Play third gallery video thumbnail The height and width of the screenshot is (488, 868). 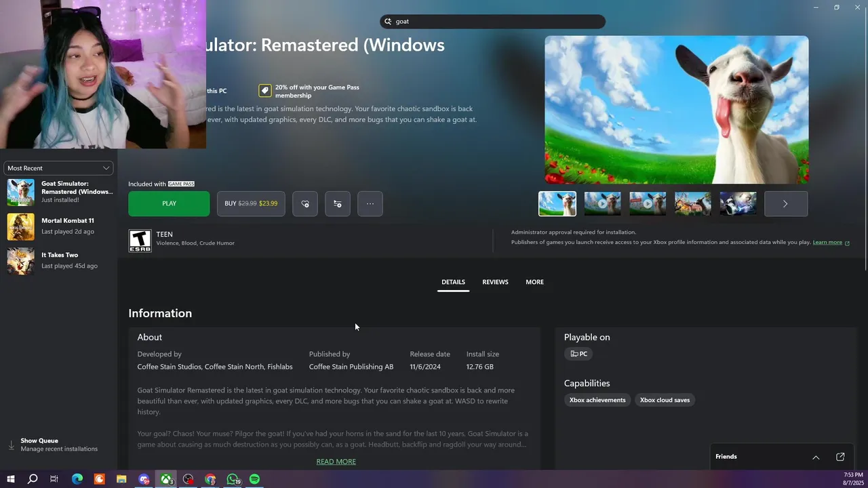[648, 203]
